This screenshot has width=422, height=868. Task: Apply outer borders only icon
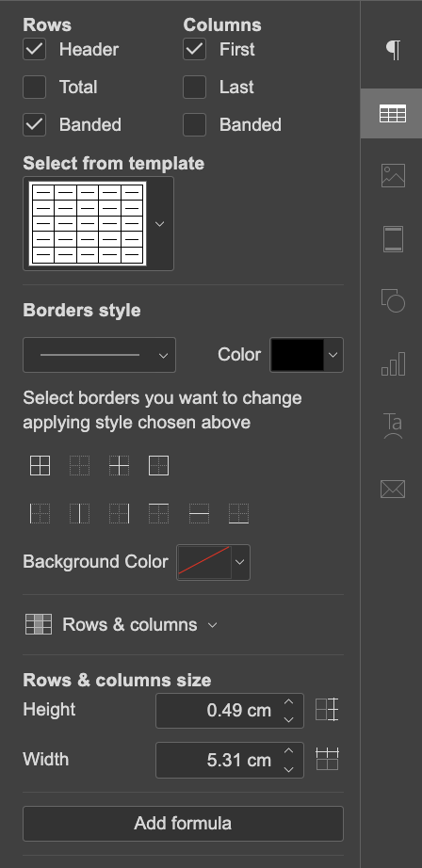pyautogui.click(x=158, y=466)
